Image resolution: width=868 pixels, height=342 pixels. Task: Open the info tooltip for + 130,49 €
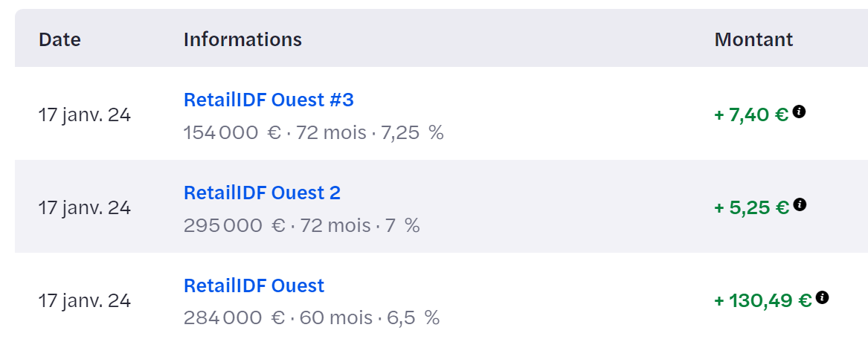click(822, 297)
